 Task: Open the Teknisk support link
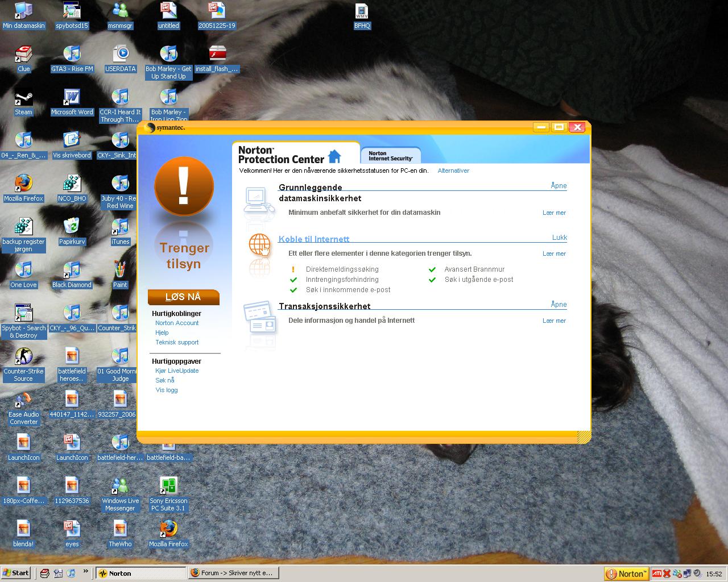pos(177,342)
